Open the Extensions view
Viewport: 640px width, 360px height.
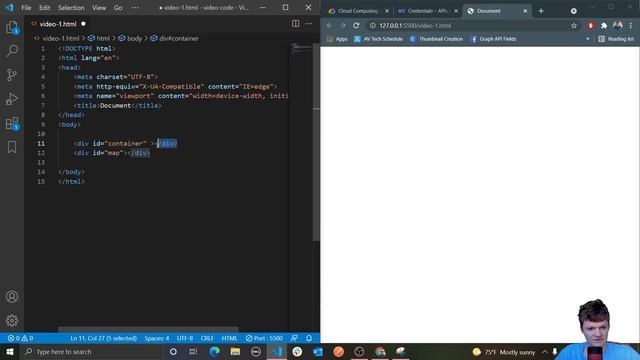coord(12,123)
